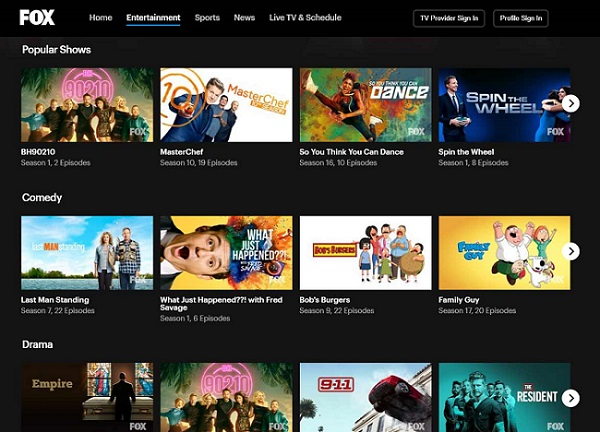
Task: Open the News section
Action: click(244, 18)
